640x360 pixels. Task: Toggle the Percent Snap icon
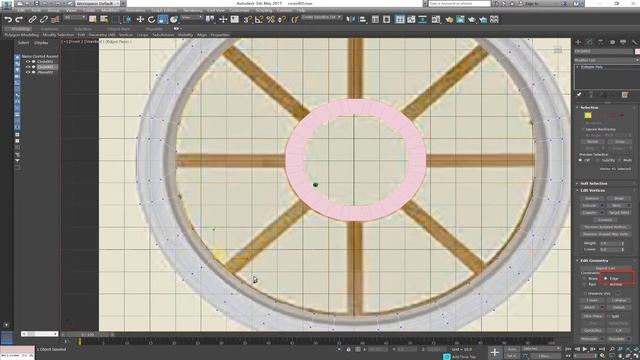click(x=270, y=19)
